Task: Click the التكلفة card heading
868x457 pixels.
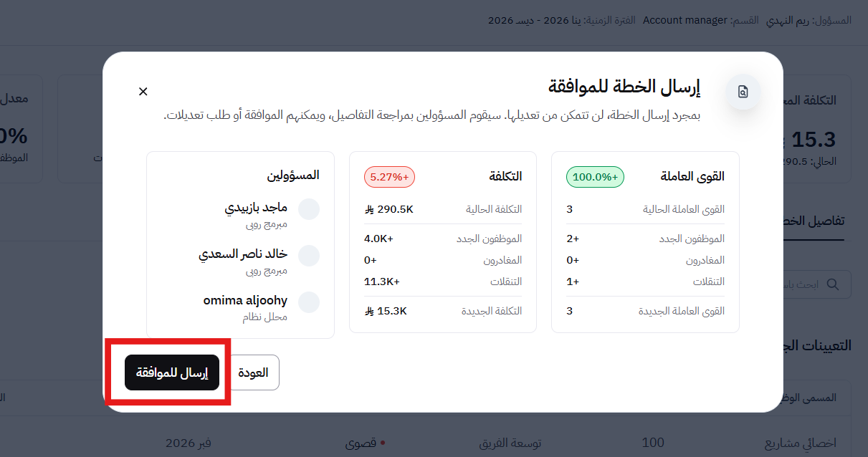Action: point(505,176)
